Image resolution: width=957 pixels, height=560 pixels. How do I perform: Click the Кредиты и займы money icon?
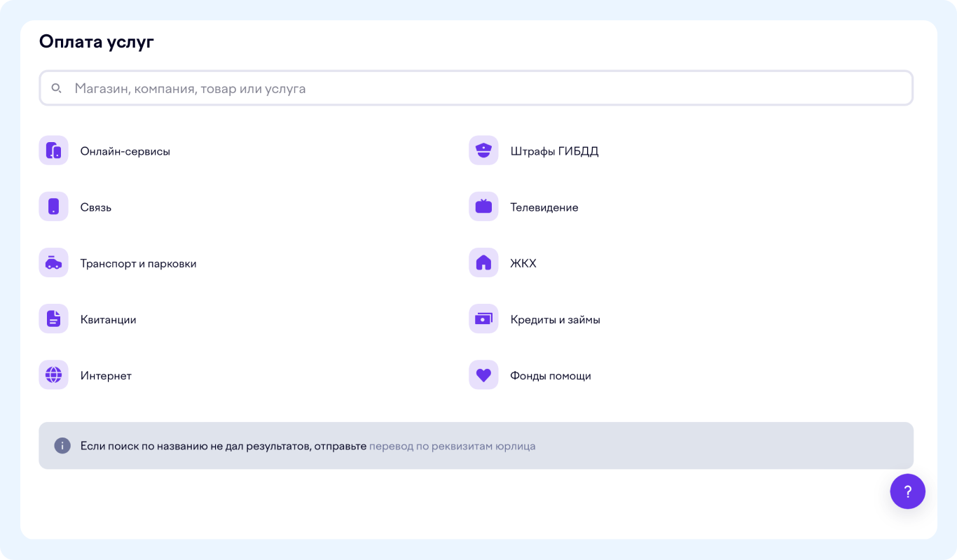[x=483, y=319]
